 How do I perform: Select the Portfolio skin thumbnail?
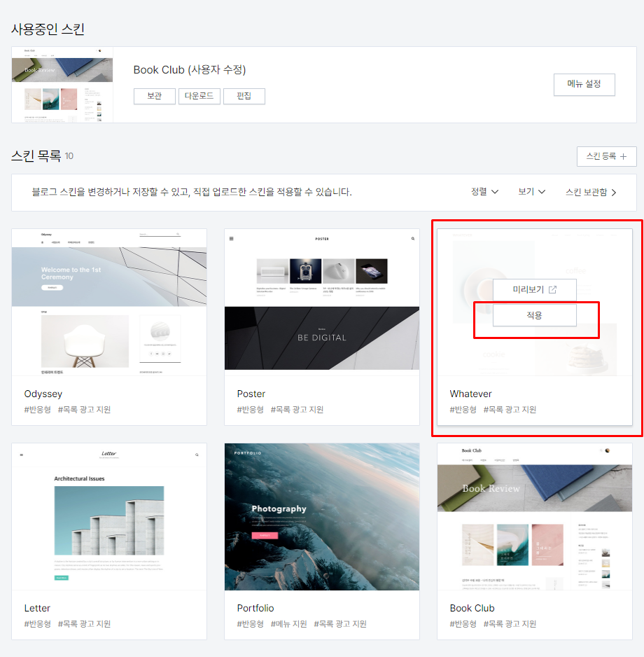(x=321, y=517)
